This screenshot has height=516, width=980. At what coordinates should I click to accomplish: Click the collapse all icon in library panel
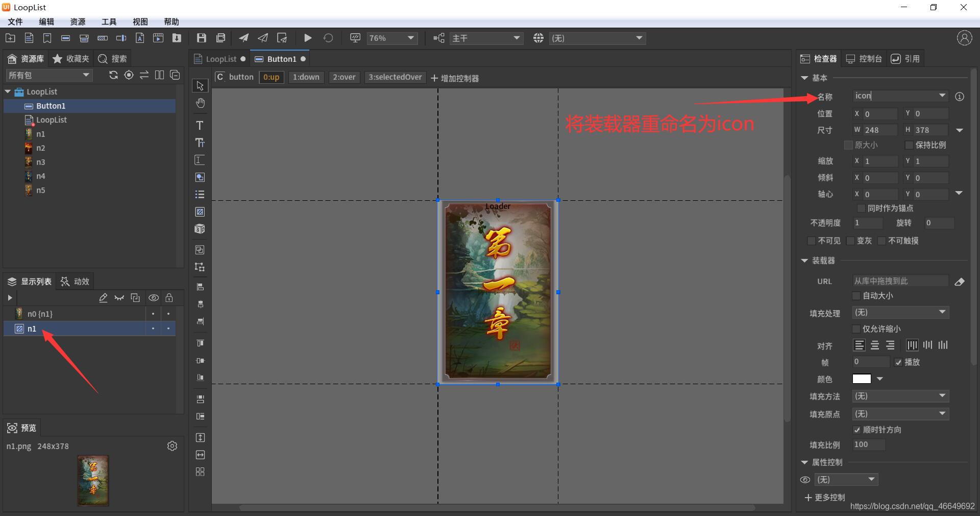(175, 75)
